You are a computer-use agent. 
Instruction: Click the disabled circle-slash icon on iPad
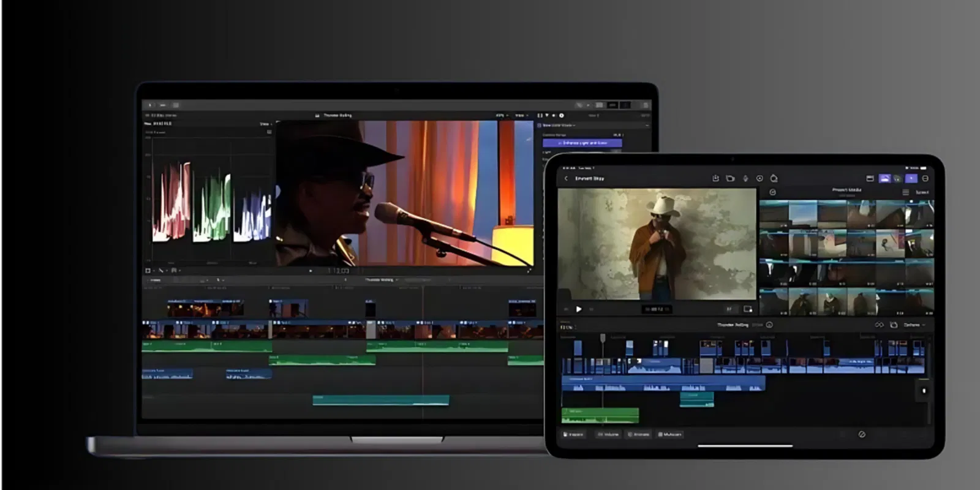pos(862,434)
